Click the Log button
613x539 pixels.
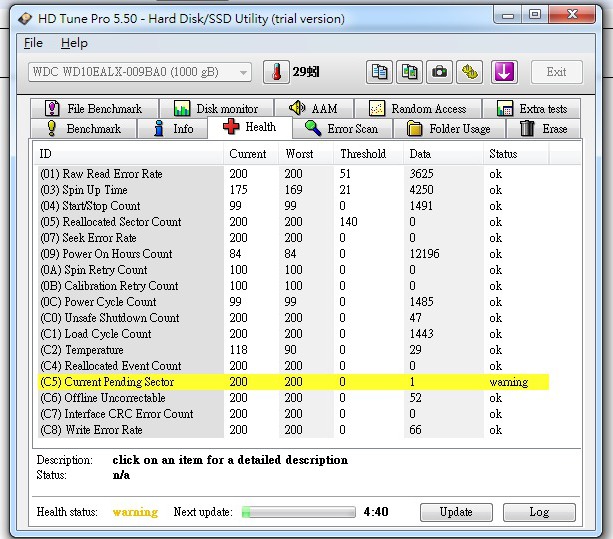(x=539, y=512)
